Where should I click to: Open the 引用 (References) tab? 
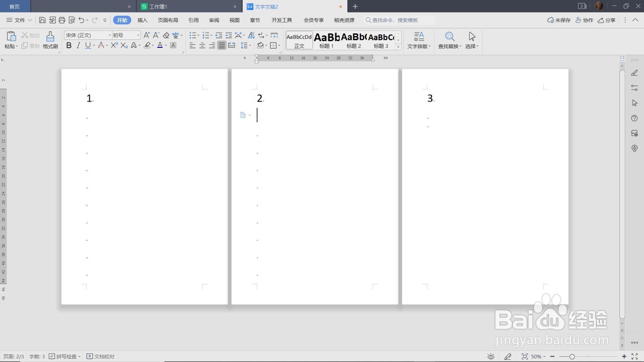(x=194, y=20)
